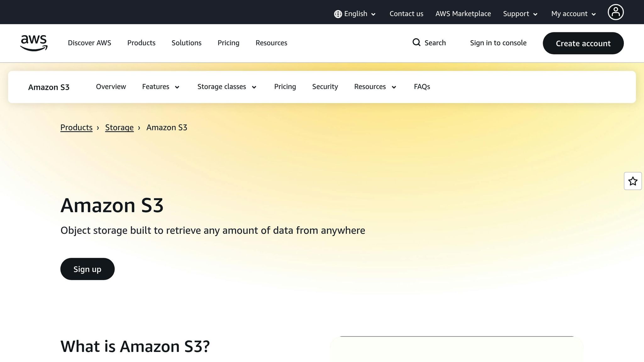Switch to the Overview section
644x362 pixels.
[111, 87]
